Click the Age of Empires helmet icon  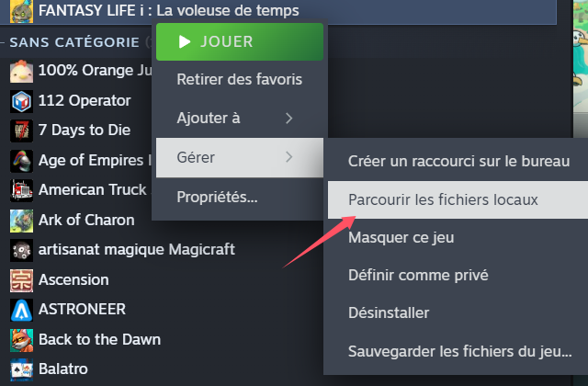pyautogui.click(x=21, y=161)
